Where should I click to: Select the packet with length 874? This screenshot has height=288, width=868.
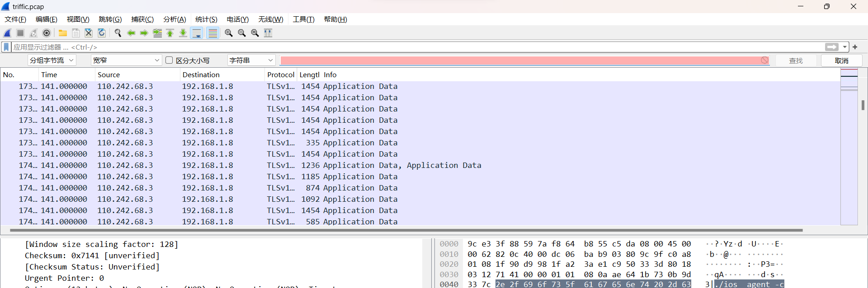point(420,188)
